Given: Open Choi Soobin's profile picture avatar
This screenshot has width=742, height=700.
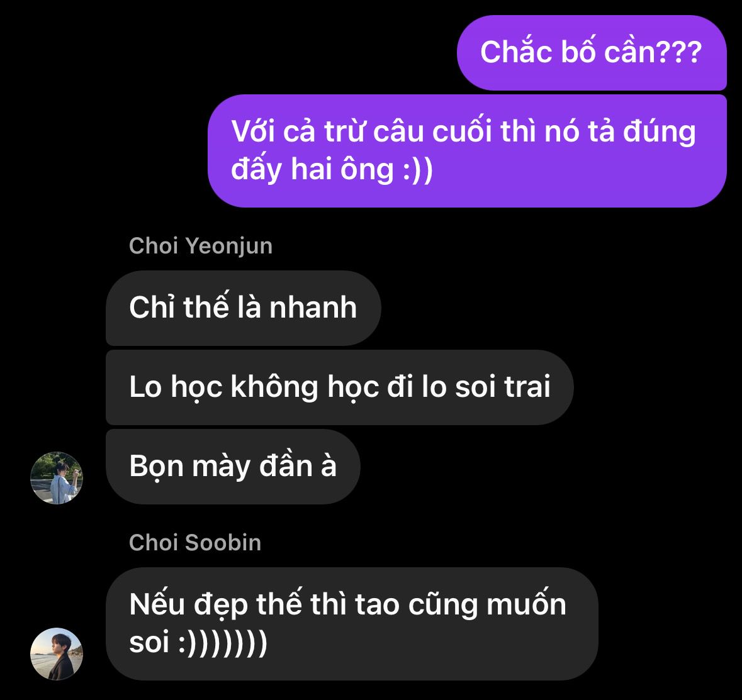Looking at the screenshot, I should pyautogui.click(x=56, y=653).
